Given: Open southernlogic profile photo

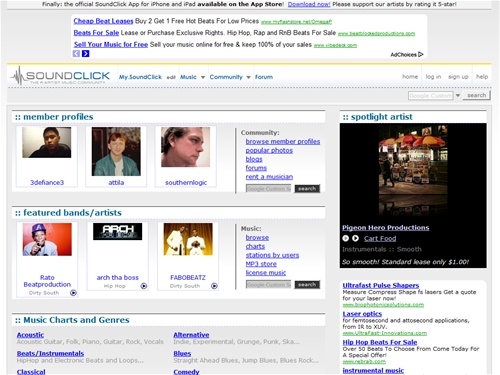Looking at the screenshot, I should pyautogui.click(x=186, y=147).
